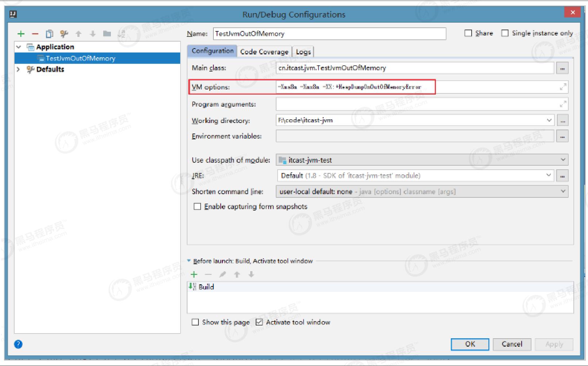The height and width of the screenshot is (366, 588).
Task: Select the Build task in list
Action: pos(380,287)
